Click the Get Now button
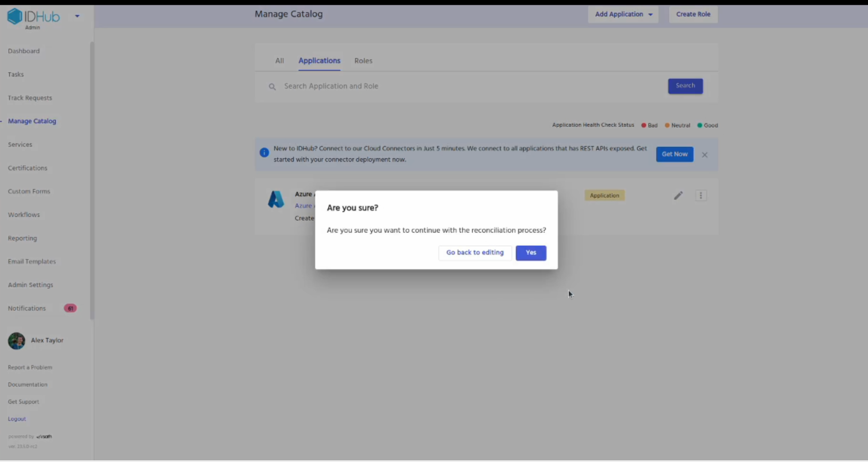 [675, 155]
